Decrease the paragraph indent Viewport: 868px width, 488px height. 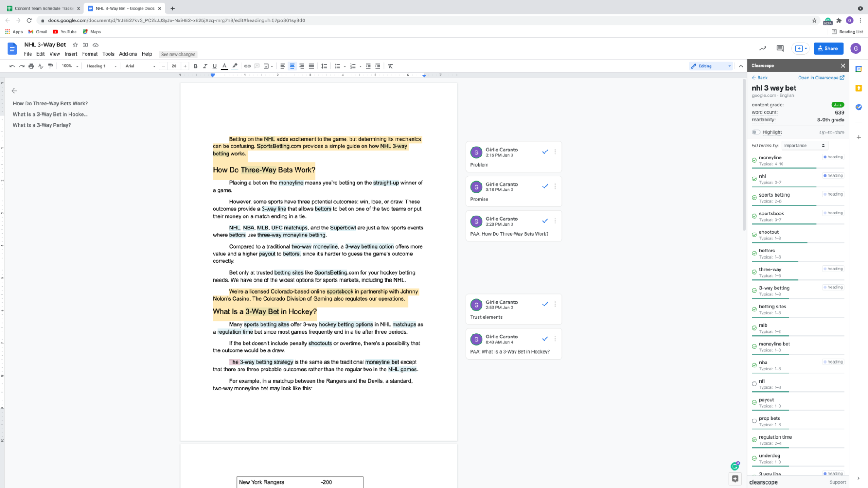368,66
